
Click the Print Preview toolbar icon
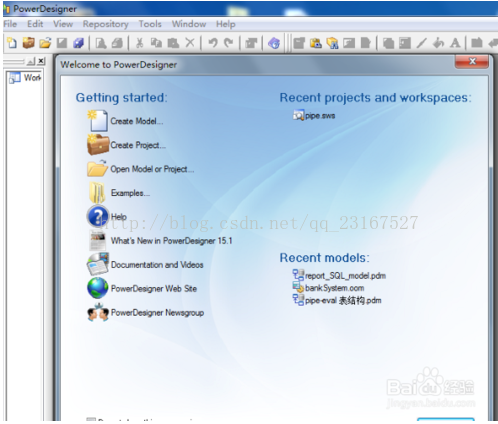pos(101,43)
